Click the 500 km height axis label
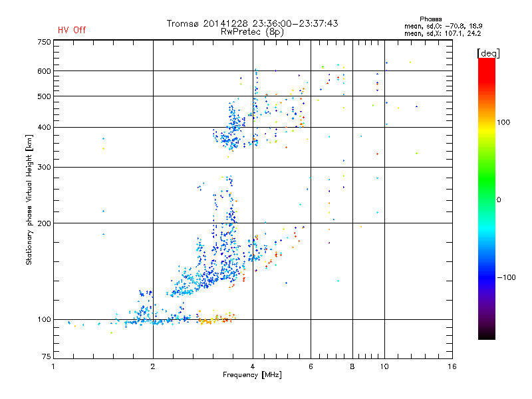Image resolution: width=532 pixels, height=399 pixels. tap(44, 96)
